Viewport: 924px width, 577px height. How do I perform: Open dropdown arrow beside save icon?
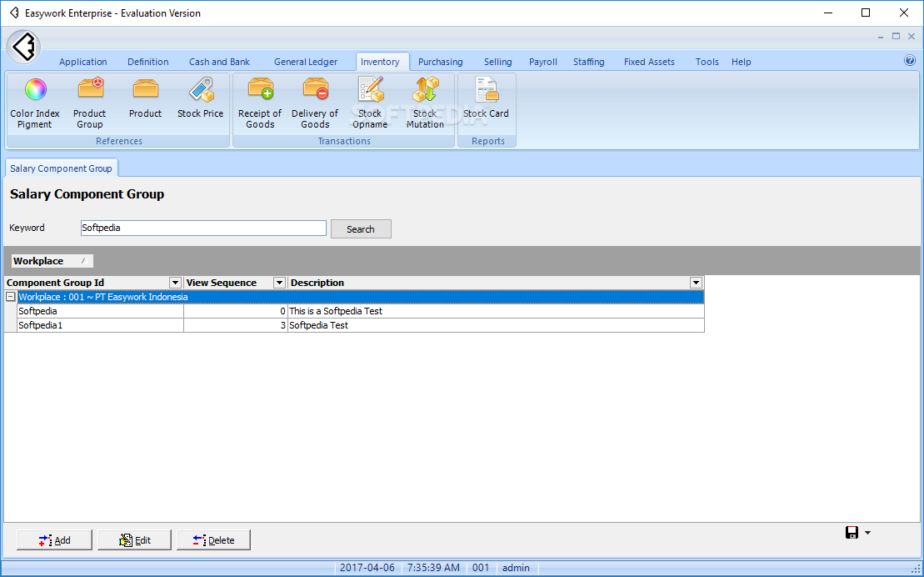click(867, 533)
